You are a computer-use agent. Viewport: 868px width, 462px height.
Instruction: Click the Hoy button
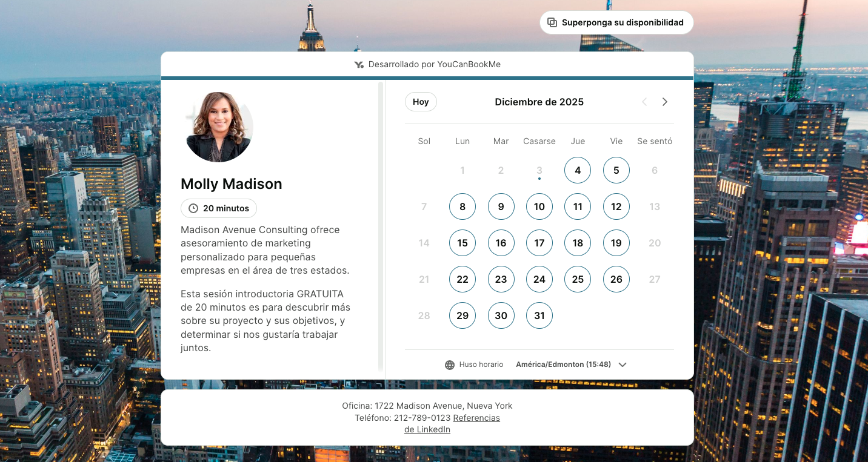[421, 102]
